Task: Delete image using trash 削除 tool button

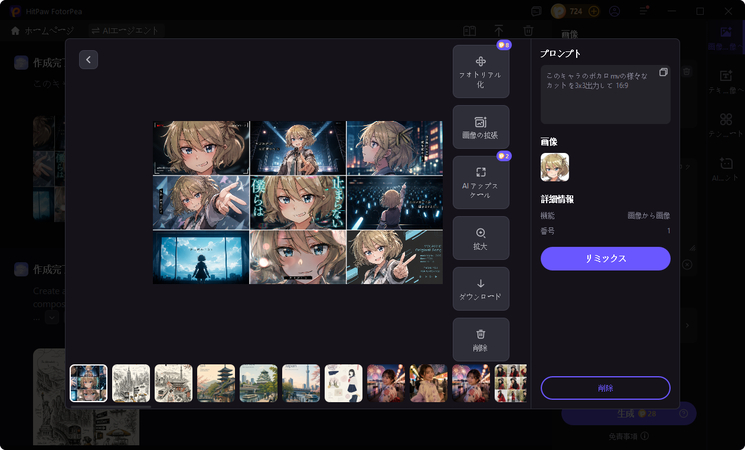Action: [x=481, y=339]
